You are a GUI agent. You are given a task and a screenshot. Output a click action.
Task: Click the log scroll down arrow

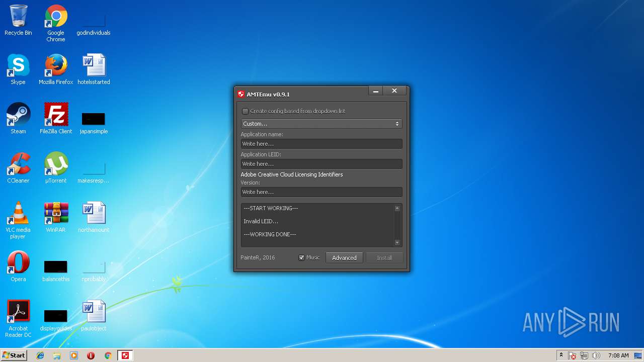tap(397, 243)
